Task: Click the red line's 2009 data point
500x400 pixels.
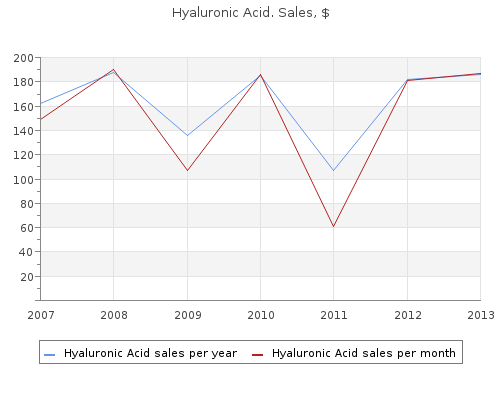Action: (x=187, y=170)
